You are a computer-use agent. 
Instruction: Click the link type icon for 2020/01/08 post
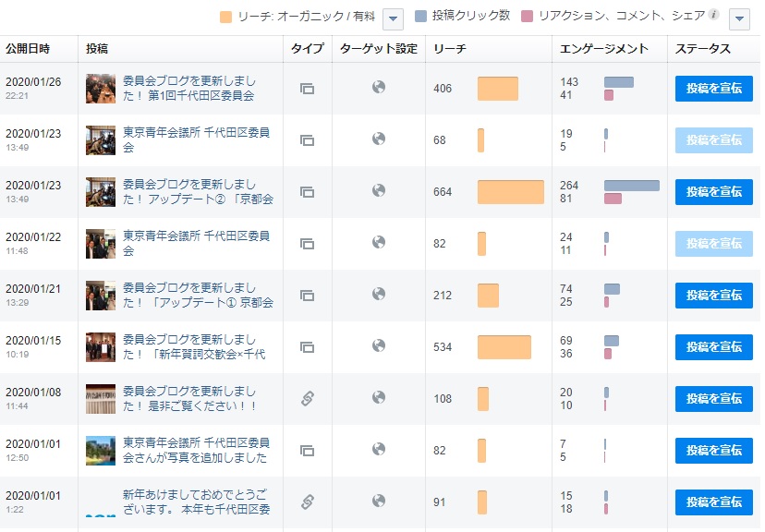pyautogui.click(x=307, y=398)
